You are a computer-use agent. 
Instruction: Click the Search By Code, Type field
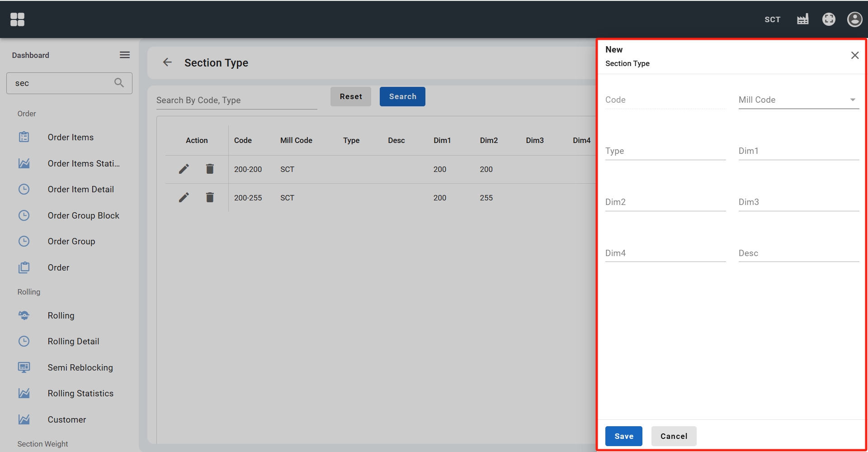[x=236, y=100]
